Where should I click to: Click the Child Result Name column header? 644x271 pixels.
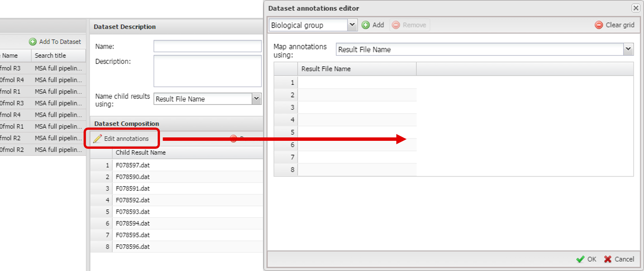point(187,153)
